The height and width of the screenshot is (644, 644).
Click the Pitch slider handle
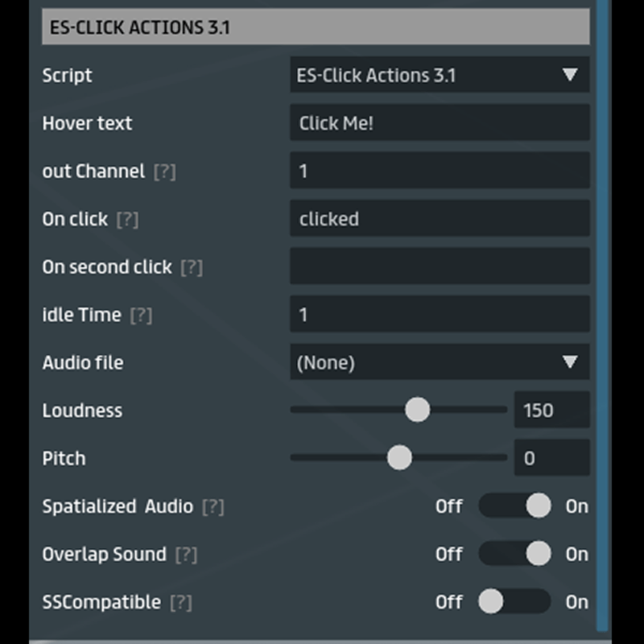[399, 458]
